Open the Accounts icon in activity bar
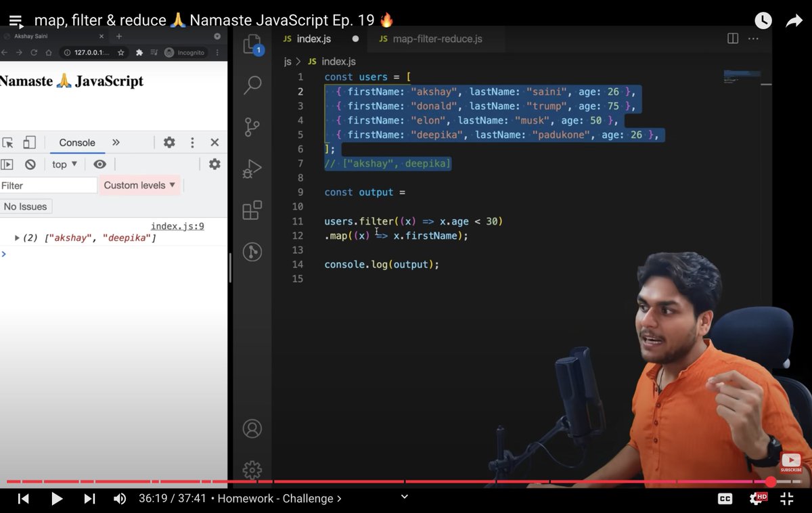 point(252,428)
